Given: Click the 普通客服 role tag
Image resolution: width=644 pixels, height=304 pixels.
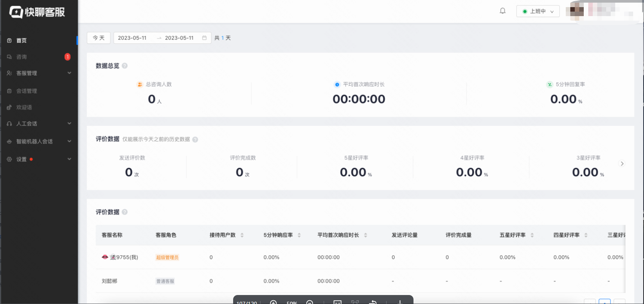Looking at the screenshot, I should (x=165, y=281).
